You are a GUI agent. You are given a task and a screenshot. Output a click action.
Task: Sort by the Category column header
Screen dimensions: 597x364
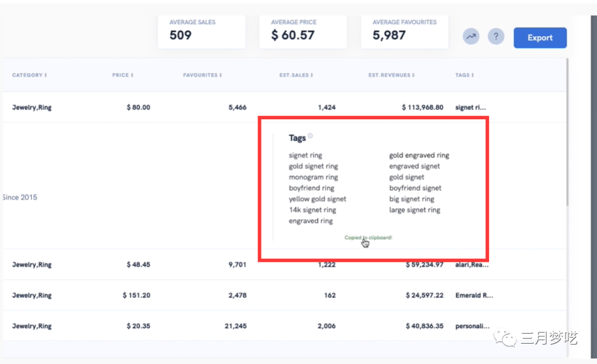tap(29, 75)
